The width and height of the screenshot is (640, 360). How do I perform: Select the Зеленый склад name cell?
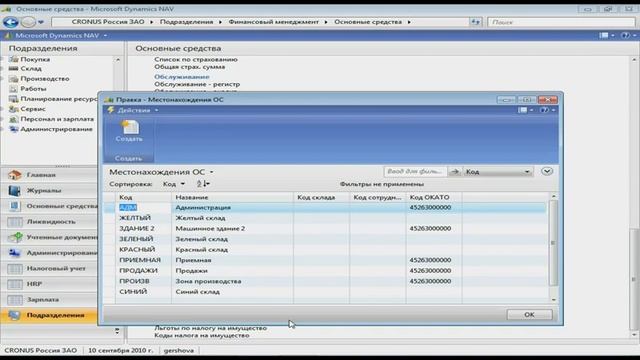(232, 239)
